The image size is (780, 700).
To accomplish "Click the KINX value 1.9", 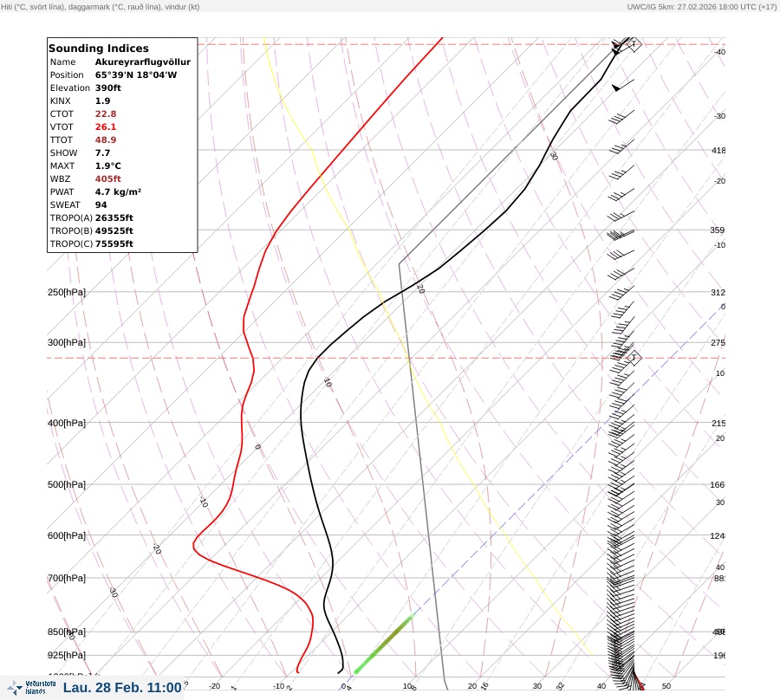I will point(102,100).
